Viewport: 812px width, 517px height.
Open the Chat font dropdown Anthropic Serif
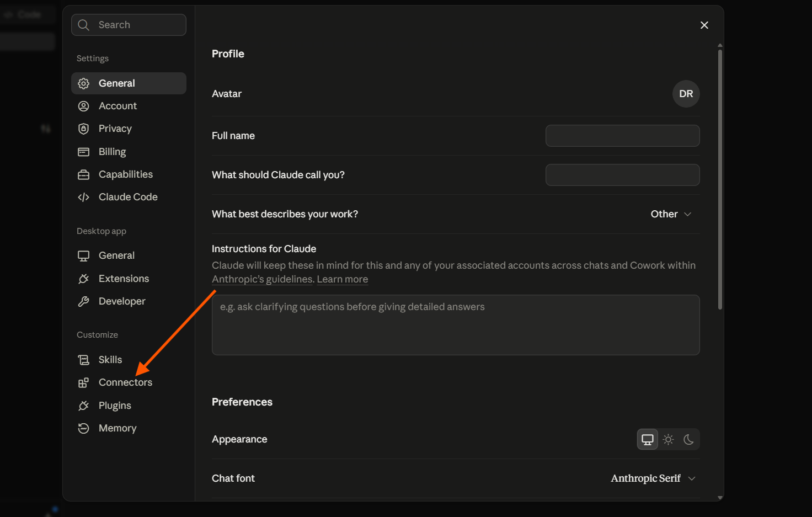pyautogui.click(x=654, y=478)
